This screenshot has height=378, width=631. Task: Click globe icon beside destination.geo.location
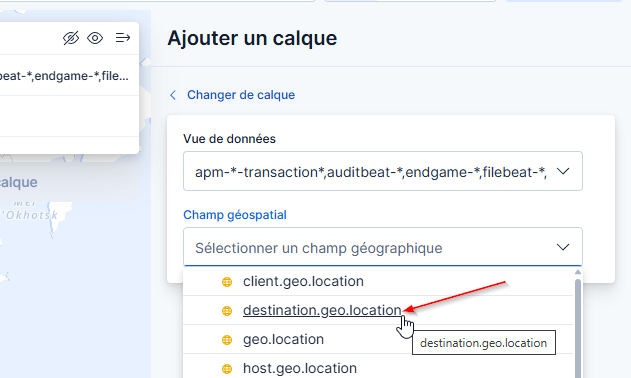[x=227, y=311]
